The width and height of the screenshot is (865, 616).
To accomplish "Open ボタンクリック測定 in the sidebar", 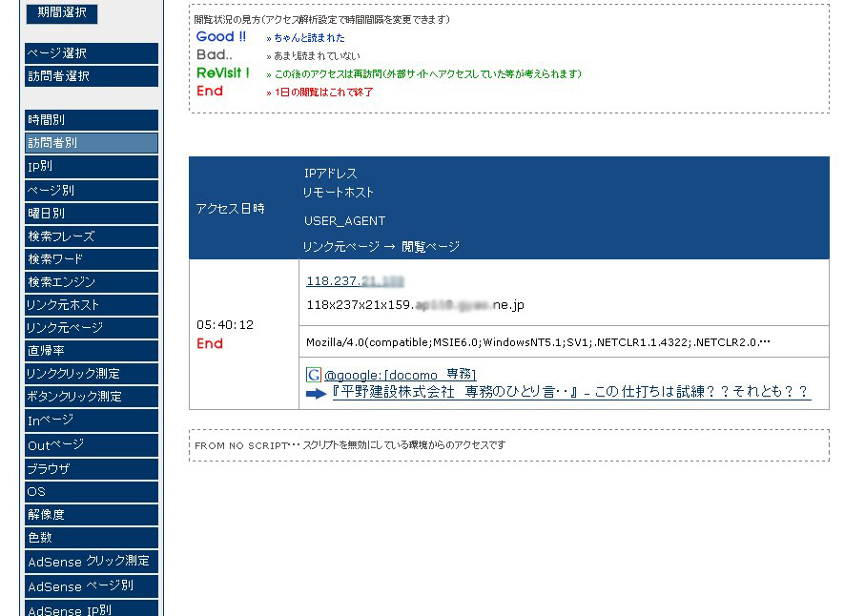I will [x=92, y=397].
